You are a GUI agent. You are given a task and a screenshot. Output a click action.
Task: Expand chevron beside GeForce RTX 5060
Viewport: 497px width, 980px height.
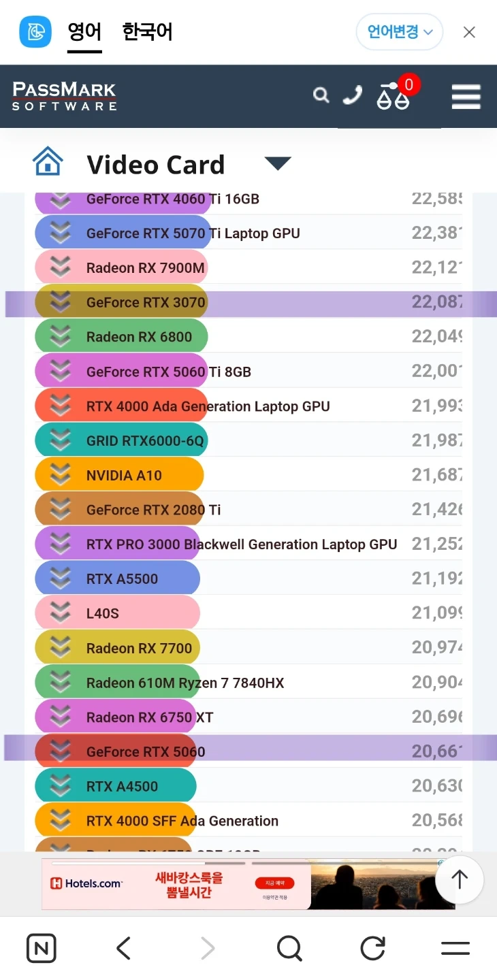61,751
